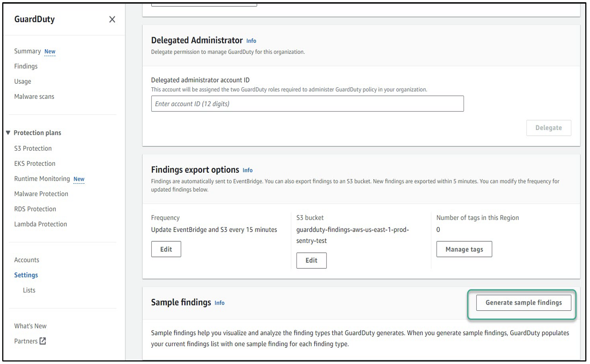The image size is (590, 364).
Task: Open Lambda Protection page
Action: pyautogui.click(x=41, y=224)
